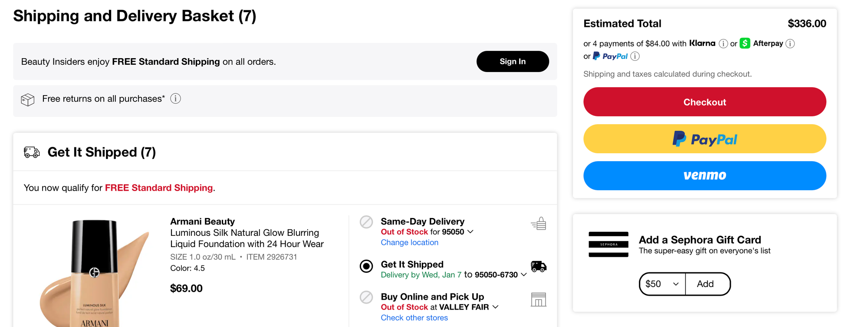The image size is (868, 327).
Task: Click the store pickup building icon
Action: (539, 300)
